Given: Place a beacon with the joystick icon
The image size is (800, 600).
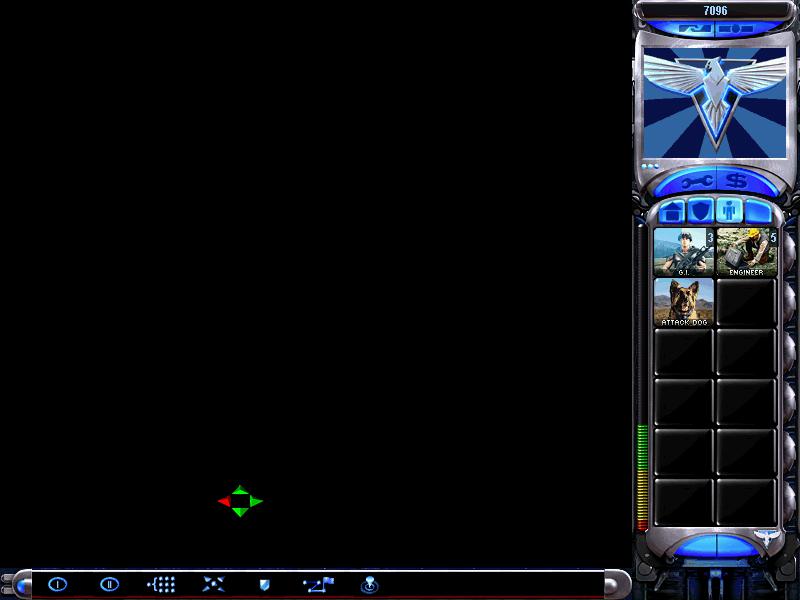Looking at the screenshot, I should click(369, 585).
